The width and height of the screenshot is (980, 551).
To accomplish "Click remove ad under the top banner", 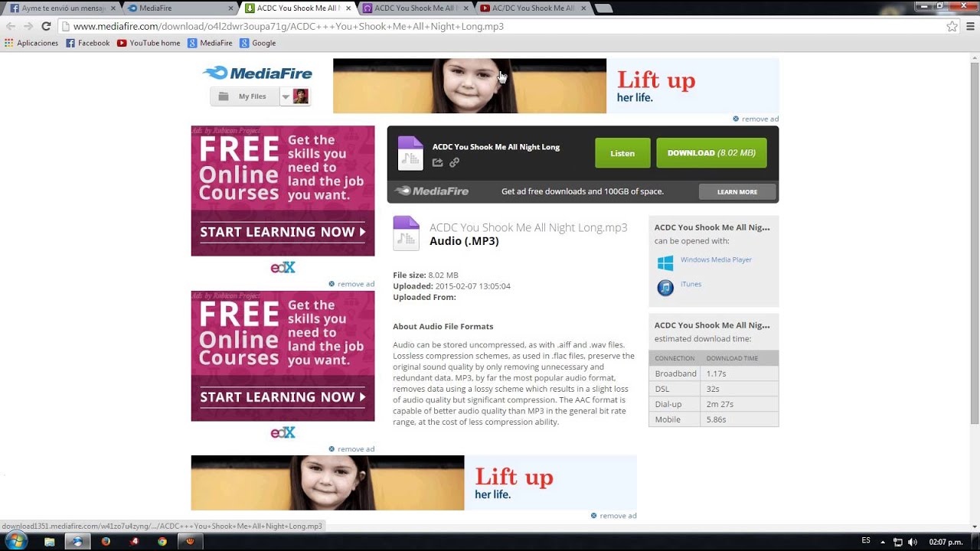I will point(756,119).
